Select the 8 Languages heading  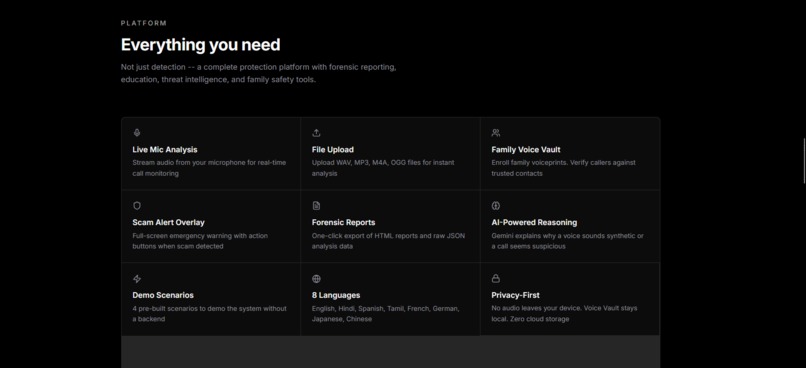click(336, 296)
